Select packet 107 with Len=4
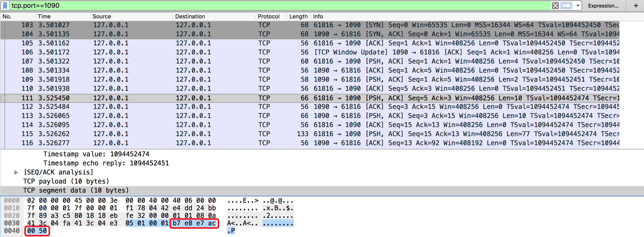Screen dimensions: 644x237 point(310,61)
